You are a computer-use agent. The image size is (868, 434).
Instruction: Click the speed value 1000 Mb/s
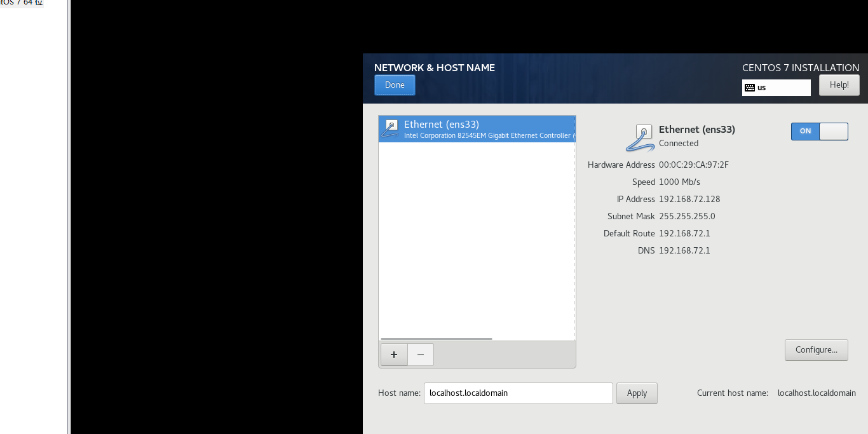pyautogui.click(x=679, y=182)
